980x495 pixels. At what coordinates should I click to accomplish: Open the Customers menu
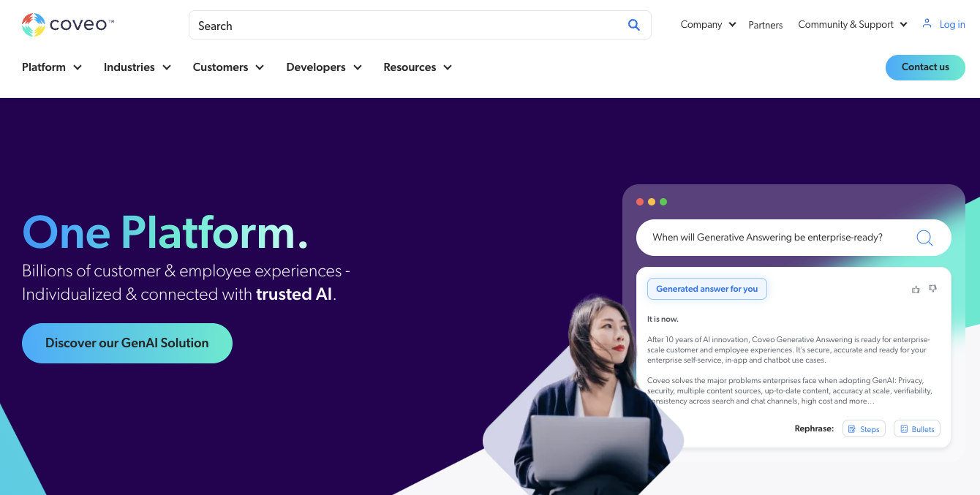tap(228, 67)
